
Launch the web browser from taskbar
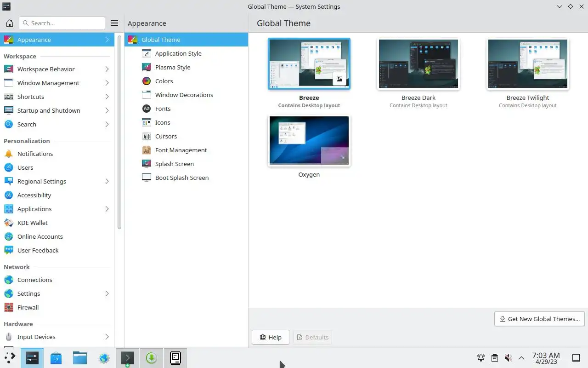104,358
